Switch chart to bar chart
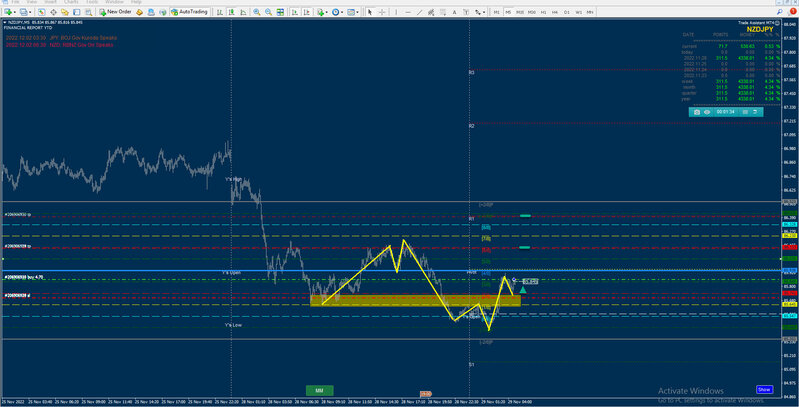 coord(219,12)
